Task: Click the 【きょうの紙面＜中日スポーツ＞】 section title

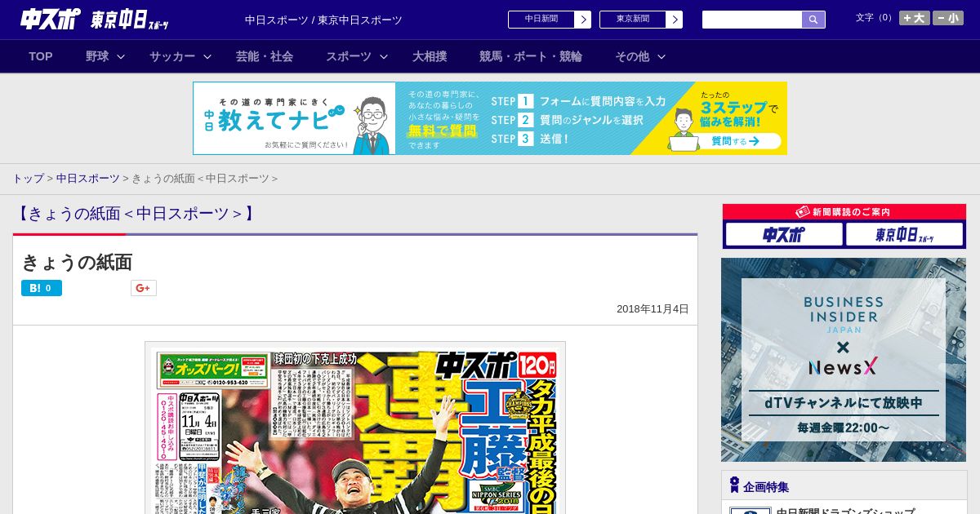Action: [136, 214]
